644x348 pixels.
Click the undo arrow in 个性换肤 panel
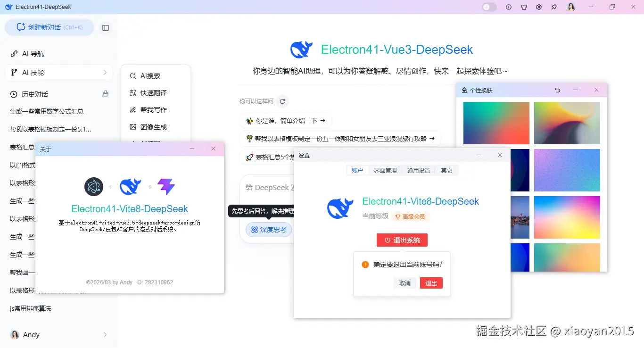(x=557, y=90)
